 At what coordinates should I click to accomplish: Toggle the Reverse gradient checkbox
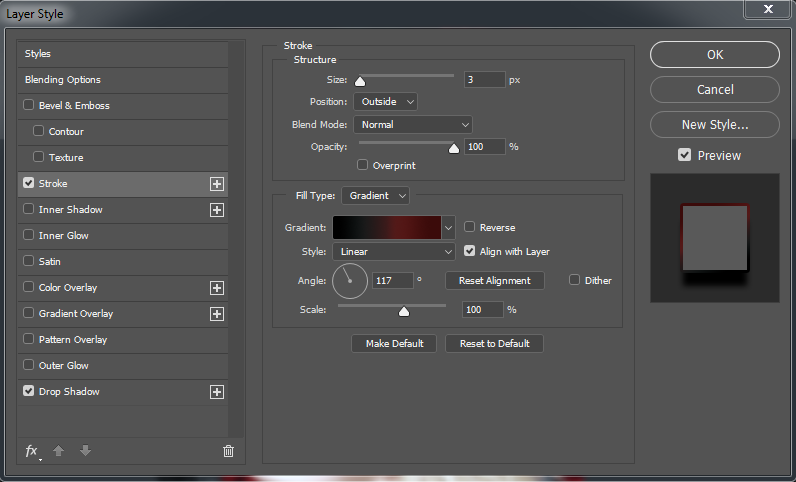click(470, 227)
